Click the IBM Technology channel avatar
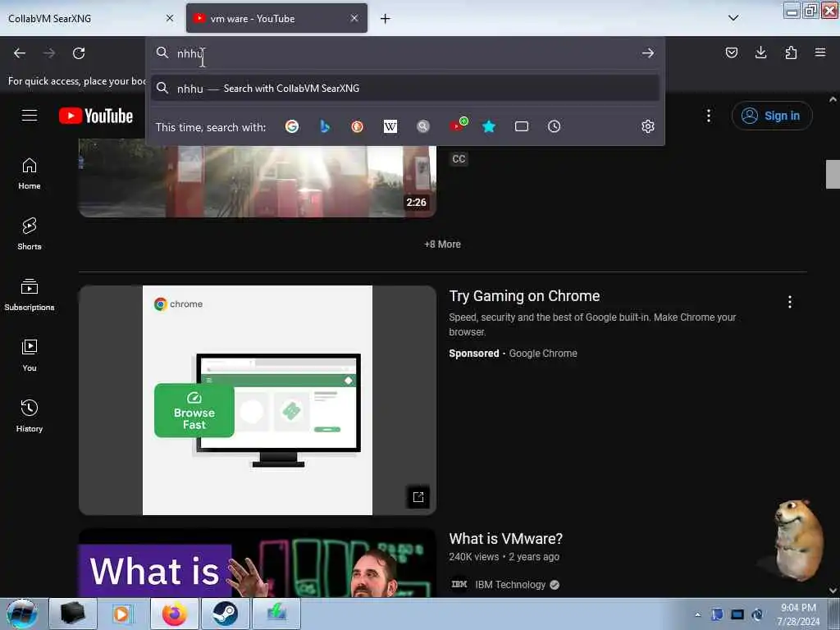Screen dimensions: 840x630 [459, 584]
